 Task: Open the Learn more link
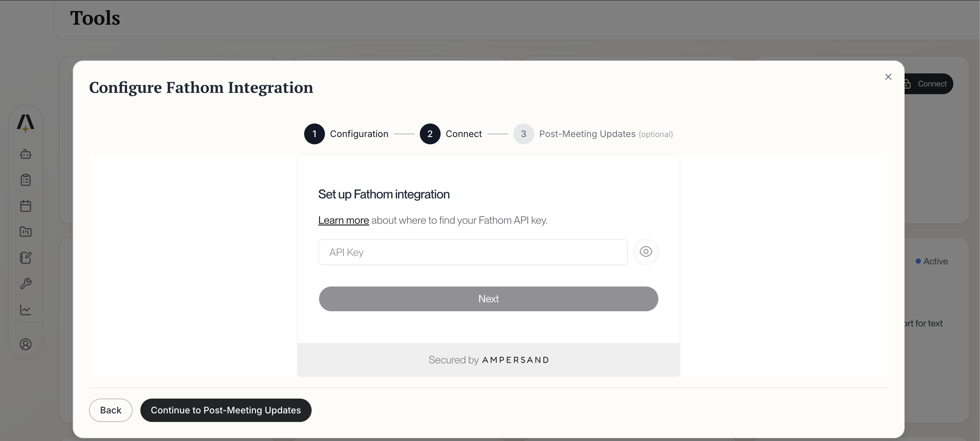click(x=343, y=220)
